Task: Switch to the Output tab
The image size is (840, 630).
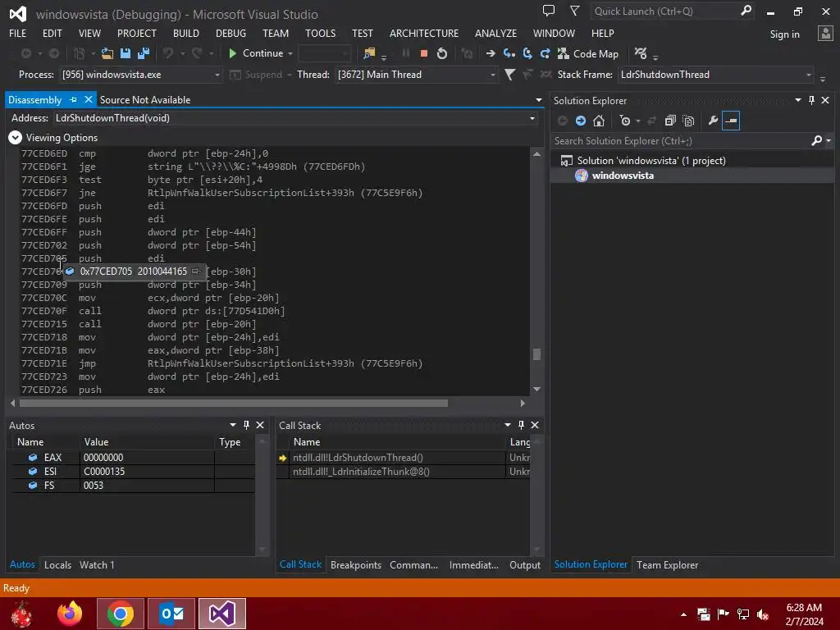Action: [x=525, y=564]
